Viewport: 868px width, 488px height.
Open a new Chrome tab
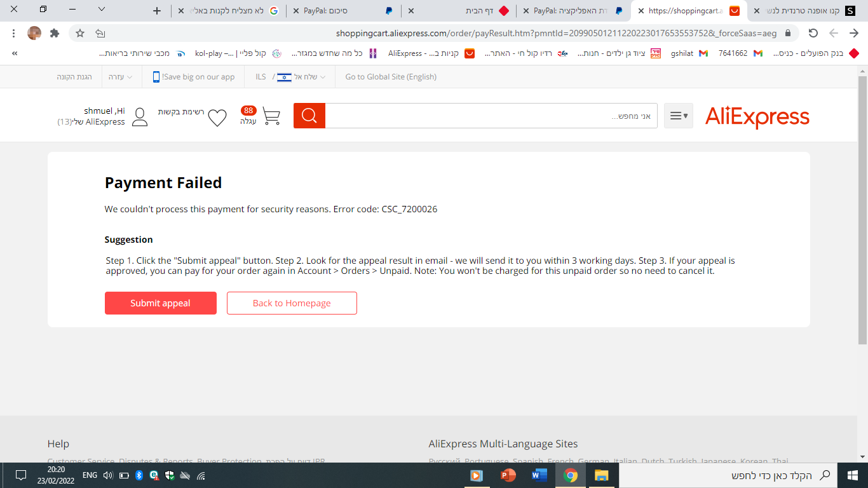[157, 11]
